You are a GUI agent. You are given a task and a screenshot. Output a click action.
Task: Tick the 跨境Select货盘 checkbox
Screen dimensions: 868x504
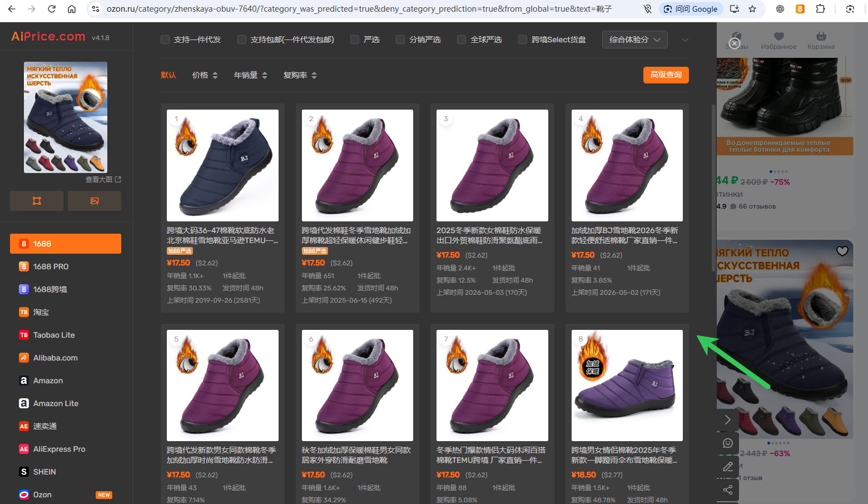tap(523, 39)
